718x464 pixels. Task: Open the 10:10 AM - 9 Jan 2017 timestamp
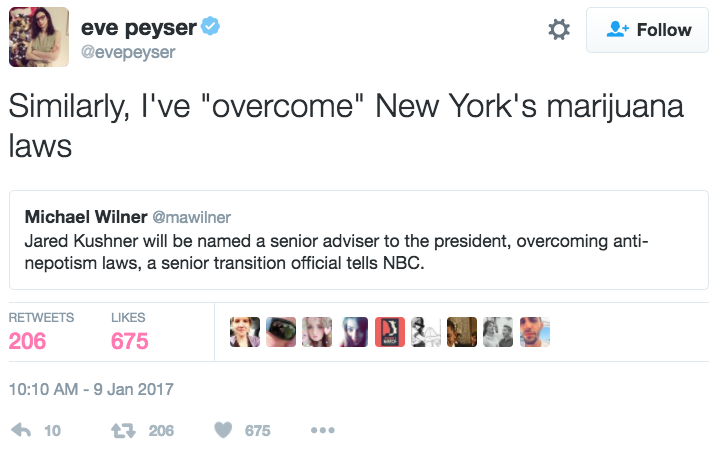coord(91,388)
